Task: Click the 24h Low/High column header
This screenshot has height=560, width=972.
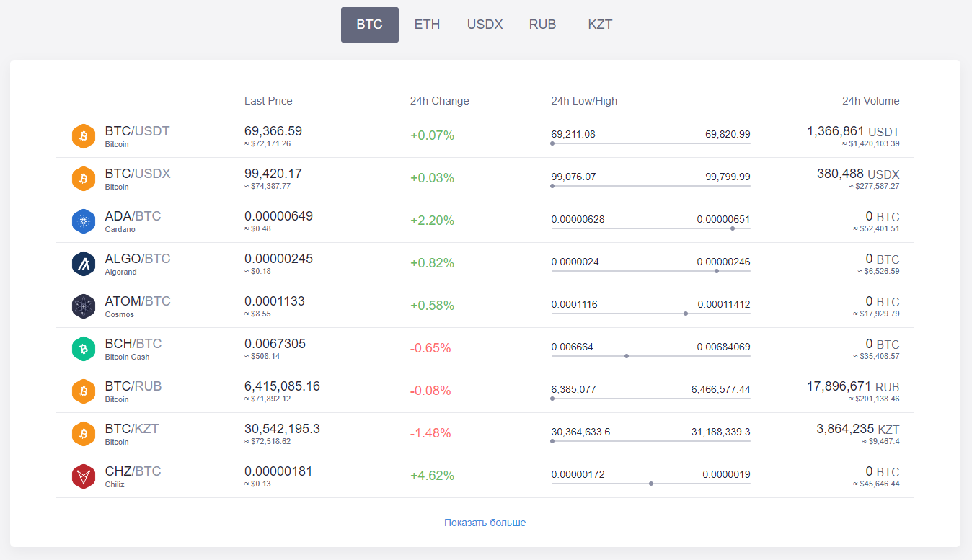Action: tap(584, 101)
